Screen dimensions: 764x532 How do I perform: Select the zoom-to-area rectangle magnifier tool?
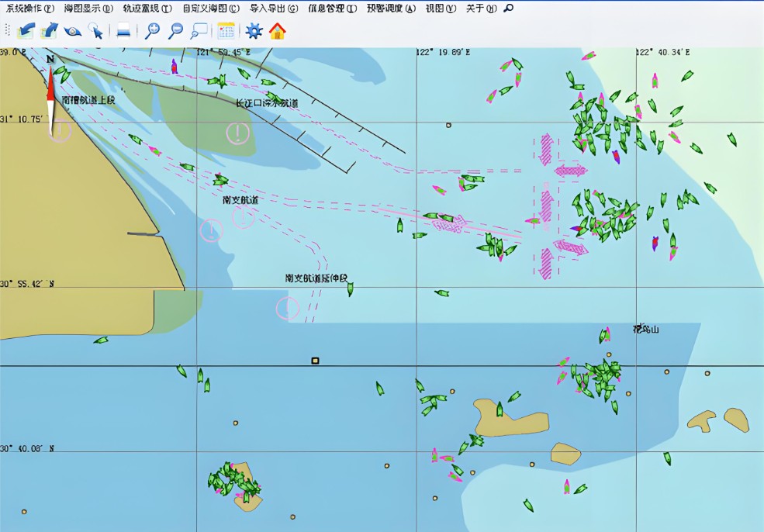199,31
